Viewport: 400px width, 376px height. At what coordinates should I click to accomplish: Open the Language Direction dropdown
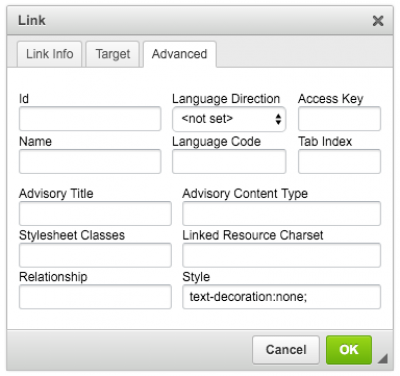point(229,119)
